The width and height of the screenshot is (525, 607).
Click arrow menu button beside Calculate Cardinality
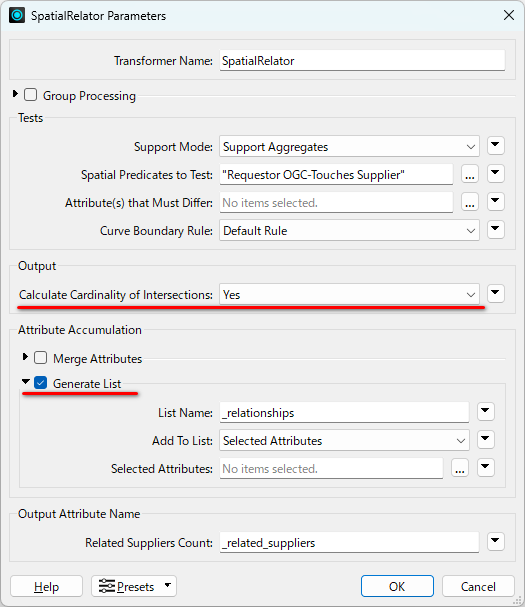click(496, 293)
